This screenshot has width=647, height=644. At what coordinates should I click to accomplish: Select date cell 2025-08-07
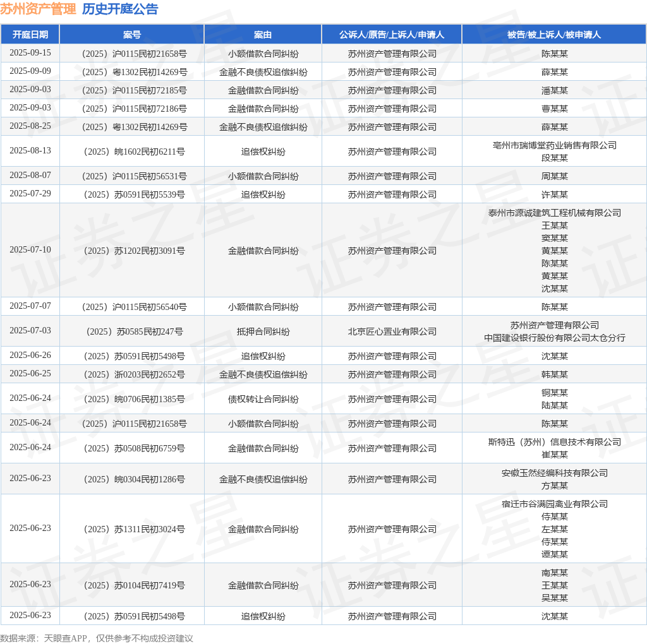click(30, 176)
